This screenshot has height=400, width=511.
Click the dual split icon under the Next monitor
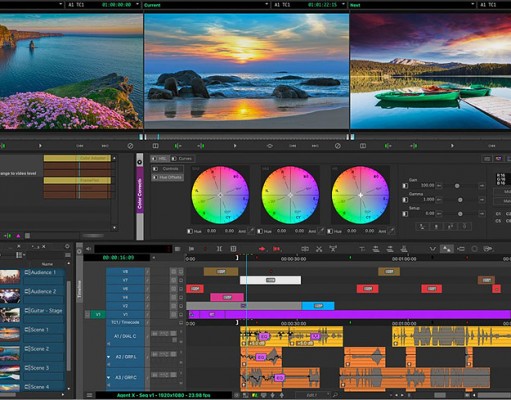pyautogui.click(x=363, y=146)
